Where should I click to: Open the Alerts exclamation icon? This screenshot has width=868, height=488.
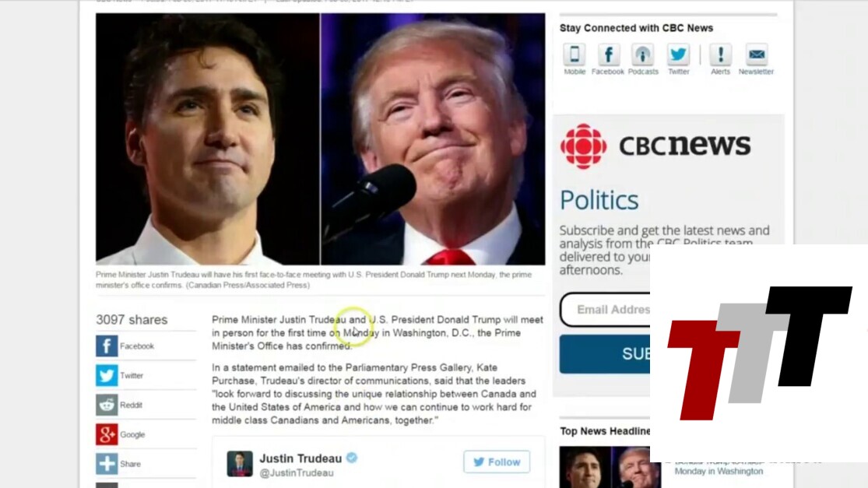click(x=720, y=54)
